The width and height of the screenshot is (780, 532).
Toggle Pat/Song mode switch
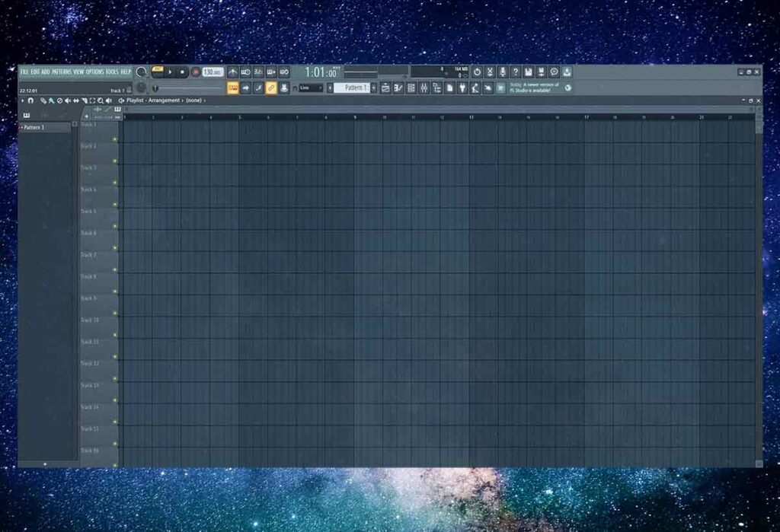(x=158, y=72)
